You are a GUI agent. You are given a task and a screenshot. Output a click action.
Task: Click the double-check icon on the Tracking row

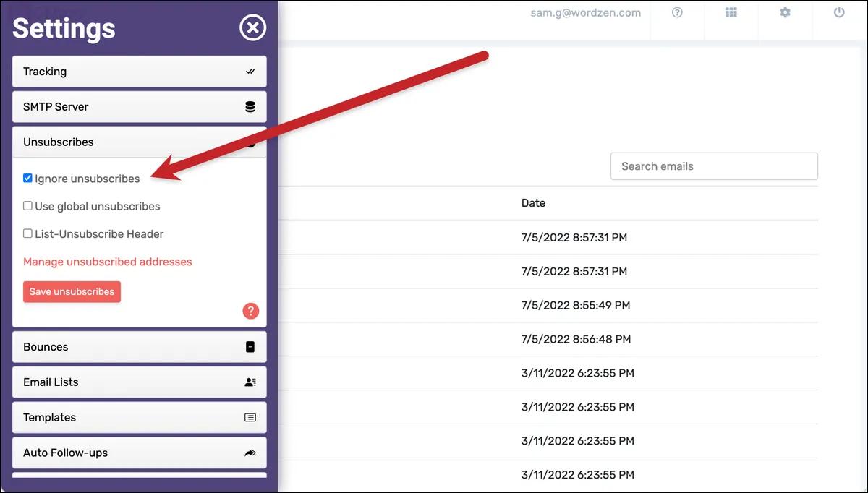point(250,72)
